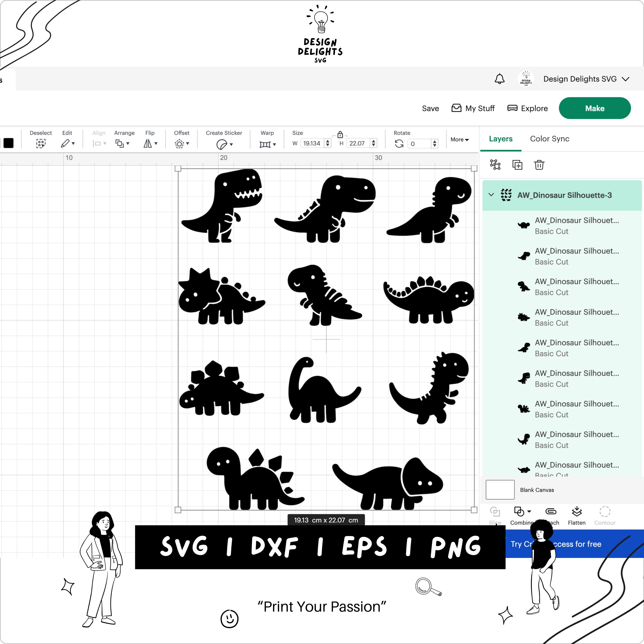
Task: Duplicate selection using the copy icon
Action: tap(517, 165)
